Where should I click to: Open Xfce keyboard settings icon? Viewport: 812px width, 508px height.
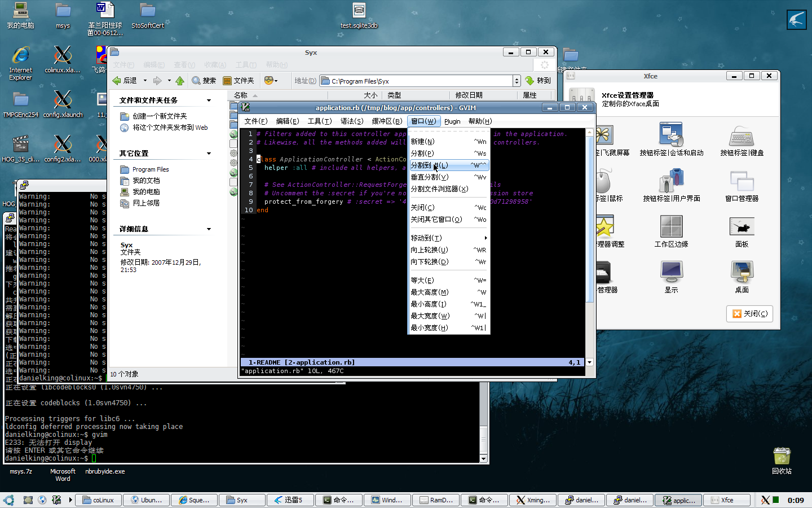742,135
